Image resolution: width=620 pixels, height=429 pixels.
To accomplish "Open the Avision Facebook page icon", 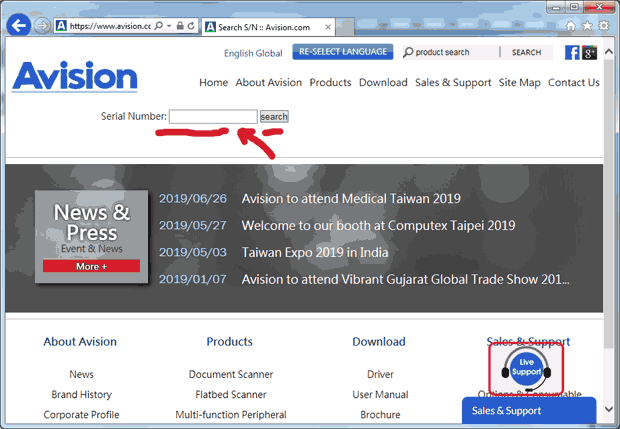I will click(x=572, y=53).
